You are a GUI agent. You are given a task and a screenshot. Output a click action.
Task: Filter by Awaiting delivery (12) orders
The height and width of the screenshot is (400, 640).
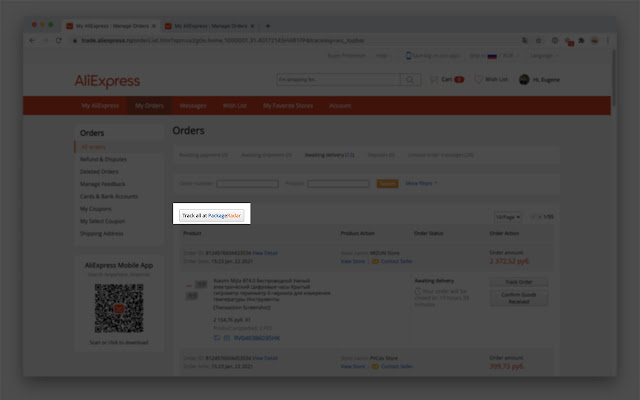[x=329, y=155]
